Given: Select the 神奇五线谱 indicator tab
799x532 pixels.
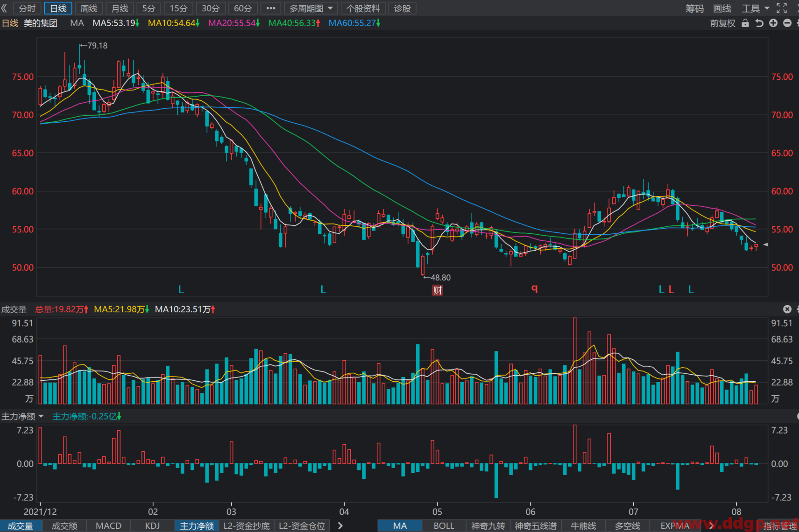Looking at the screenshot, I should [536, 526].
